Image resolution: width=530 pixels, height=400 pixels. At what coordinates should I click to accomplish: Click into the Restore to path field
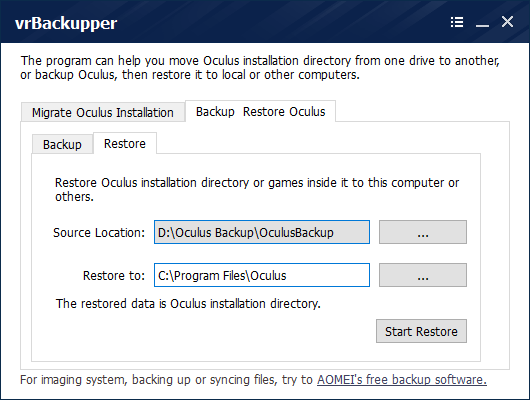262,275
